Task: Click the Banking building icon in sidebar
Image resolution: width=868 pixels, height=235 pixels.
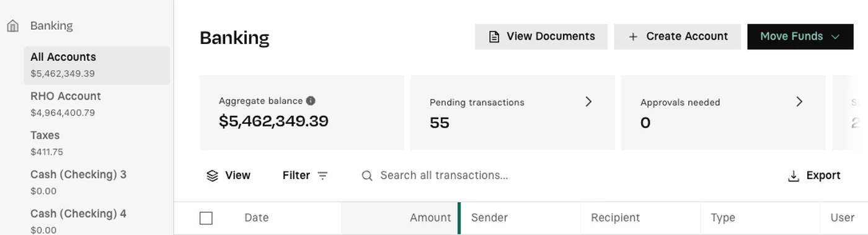Action: [x=13, y=26]
